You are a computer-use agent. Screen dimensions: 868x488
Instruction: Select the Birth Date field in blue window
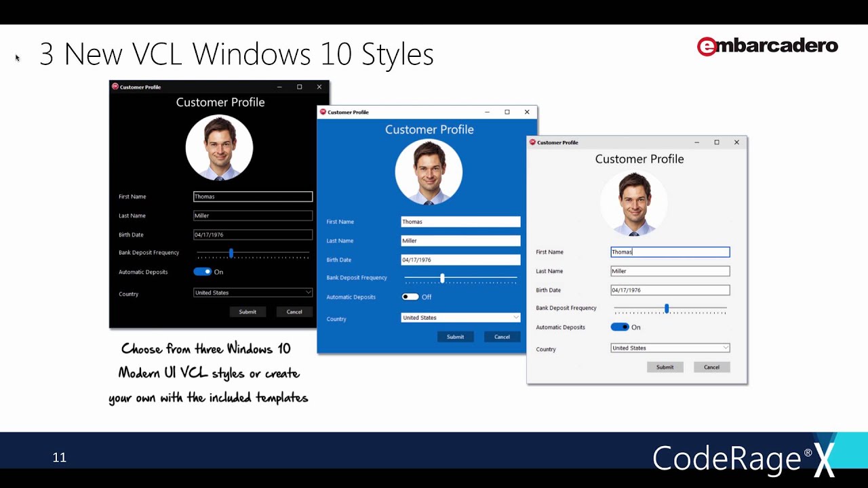(x=461, y=260)
